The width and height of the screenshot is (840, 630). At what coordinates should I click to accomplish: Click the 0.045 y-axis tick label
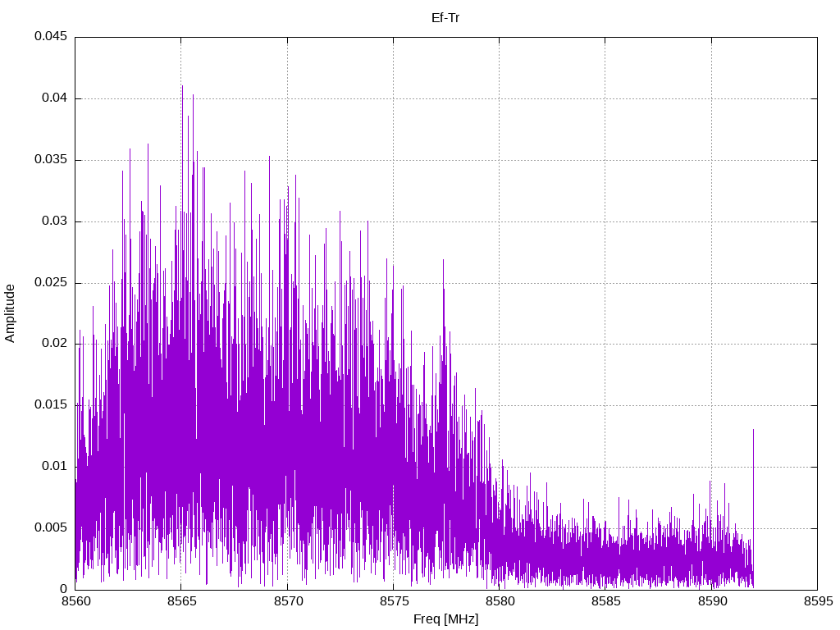pos(51,36)
